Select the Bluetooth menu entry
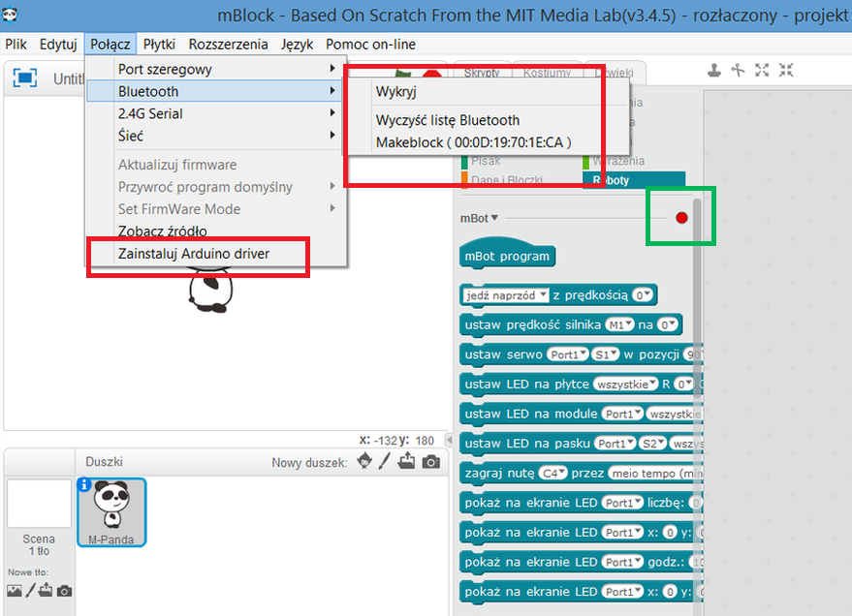 pyautogui.click(x=215, y=91)
